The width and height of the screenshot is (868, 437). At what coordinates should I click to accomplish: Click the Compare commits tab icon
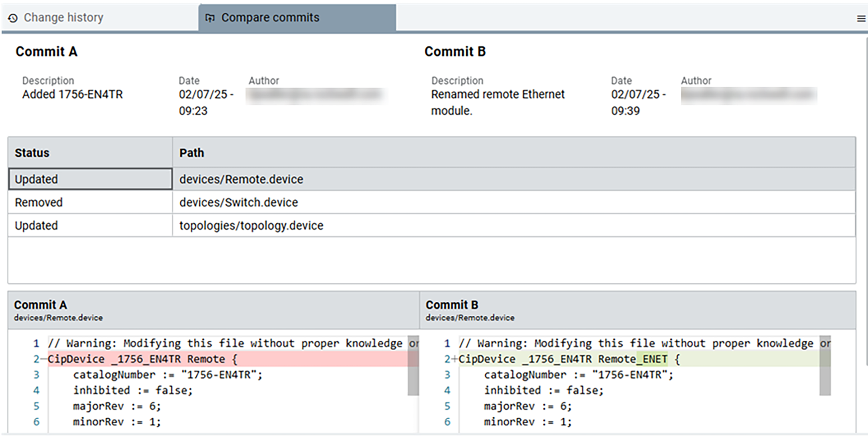pyautogui.click(x=210, y=18)
